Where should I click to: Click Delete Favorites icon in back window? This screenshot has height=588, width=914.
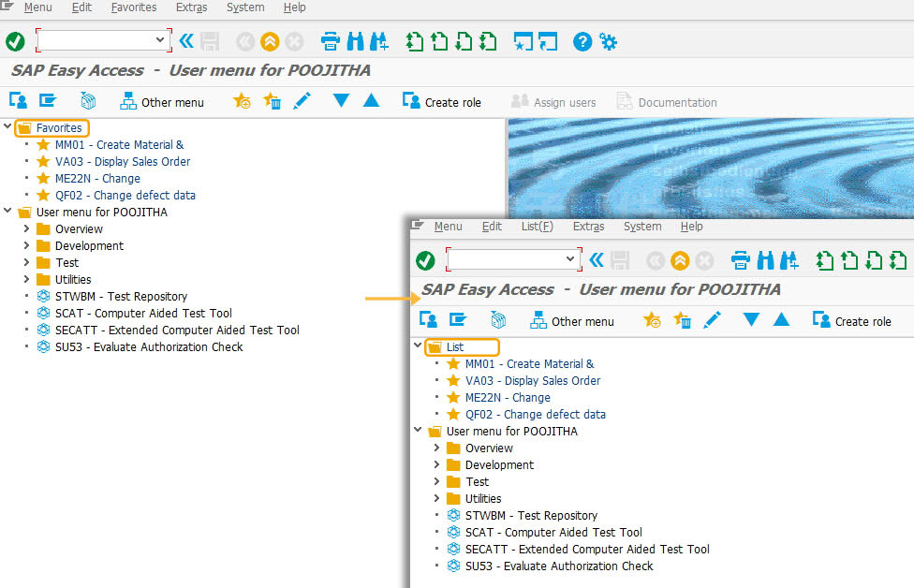272,101
